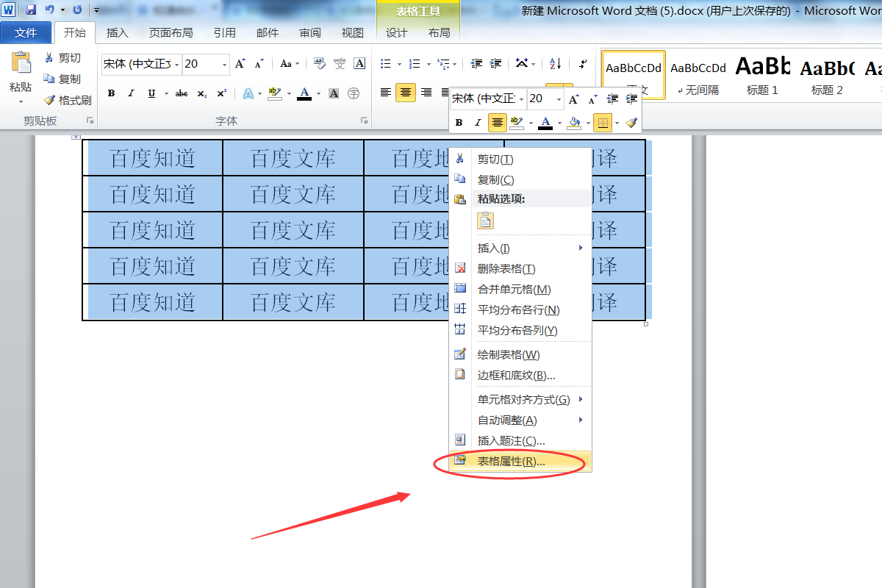
Task: Apply the 无间隔 style
Action: [698, 75]
